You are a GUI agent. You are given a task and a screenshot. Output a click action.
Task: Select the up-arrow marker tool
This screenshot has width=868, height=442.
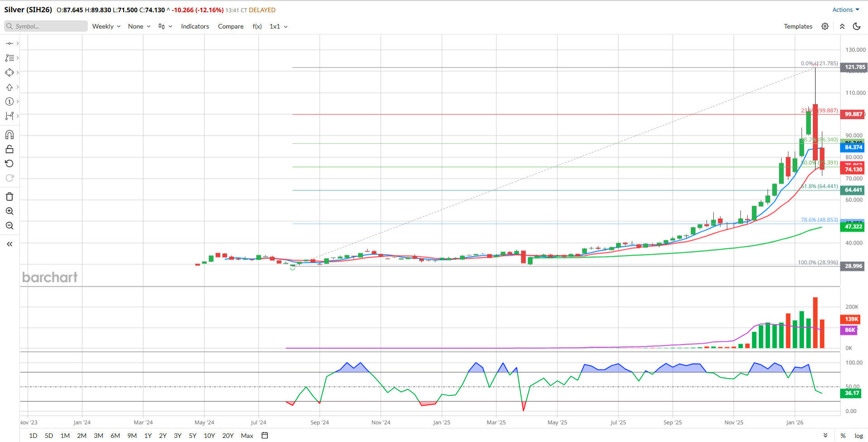(x=10, y=87)
